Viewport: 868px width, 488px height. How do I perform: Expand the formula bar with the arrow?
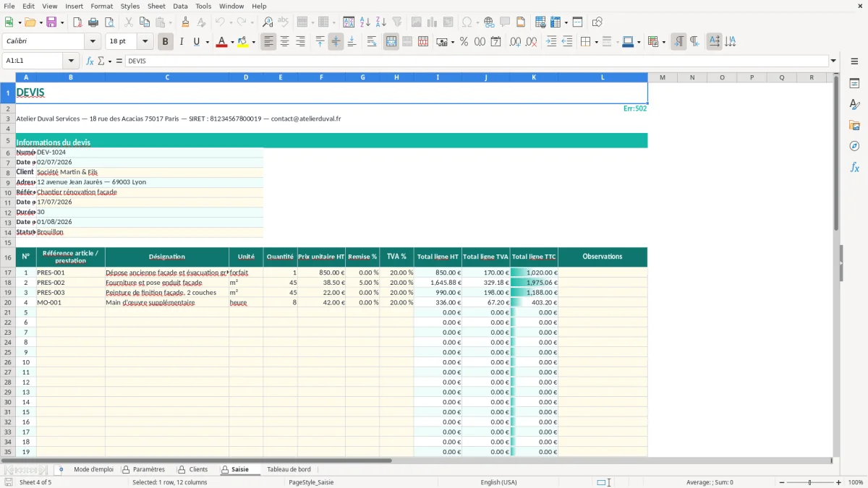pyautogui.click(x=833, y=61)
